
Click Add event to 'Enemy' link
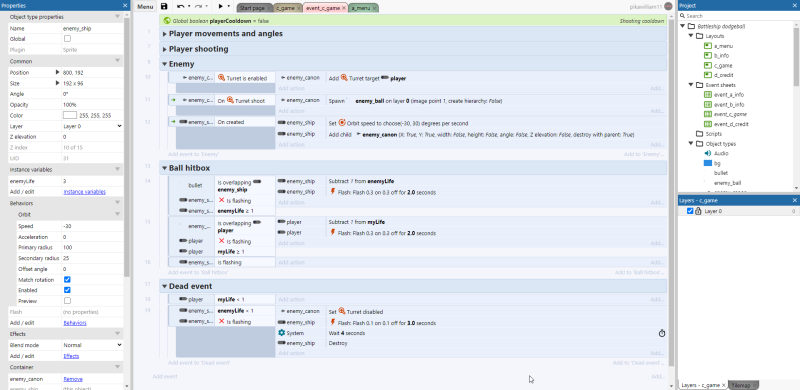193,154
